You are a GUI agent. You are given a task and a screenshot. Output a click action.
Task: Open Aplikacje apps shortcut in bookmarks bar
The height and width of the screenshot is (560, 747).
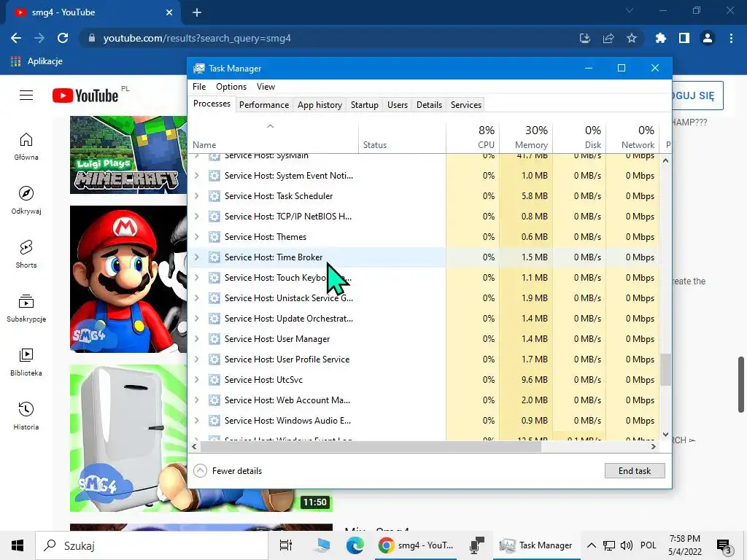point(36,61)
